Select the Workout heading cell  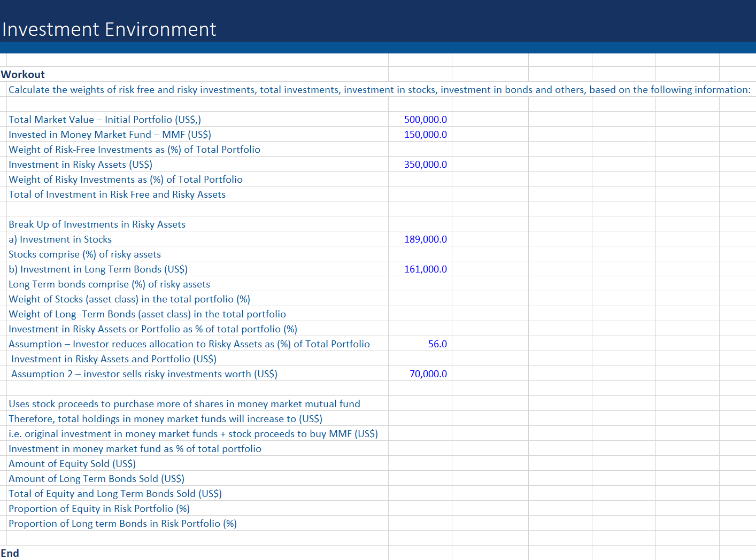(23, 74)
